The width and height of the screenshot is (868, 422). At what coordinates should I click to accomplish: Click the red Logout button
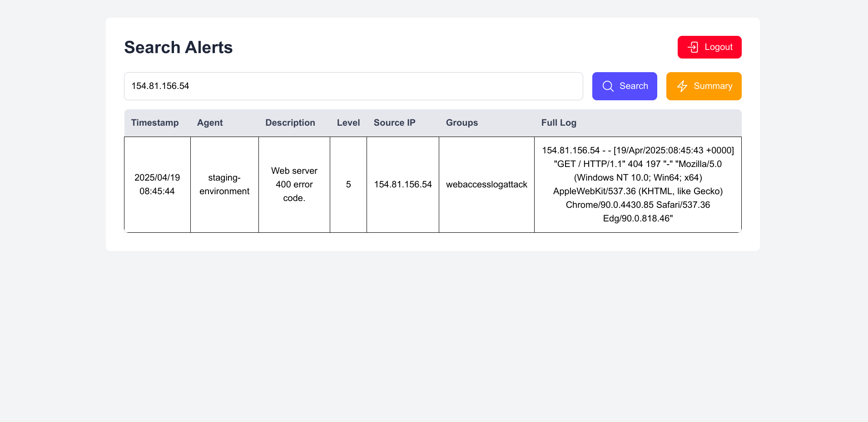pos(709,47)
